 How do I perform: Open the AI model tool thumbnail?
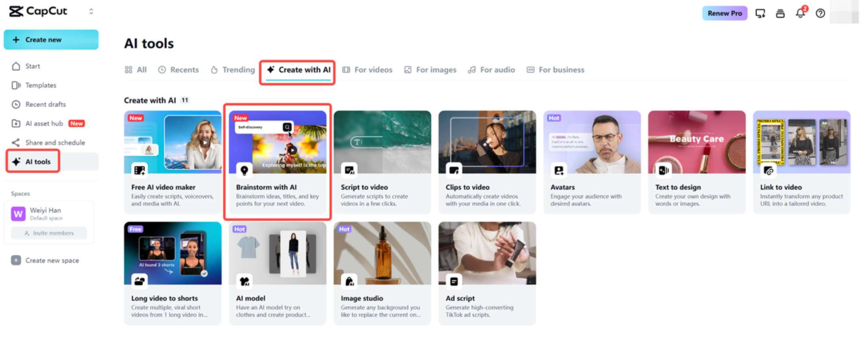(278, 253)
